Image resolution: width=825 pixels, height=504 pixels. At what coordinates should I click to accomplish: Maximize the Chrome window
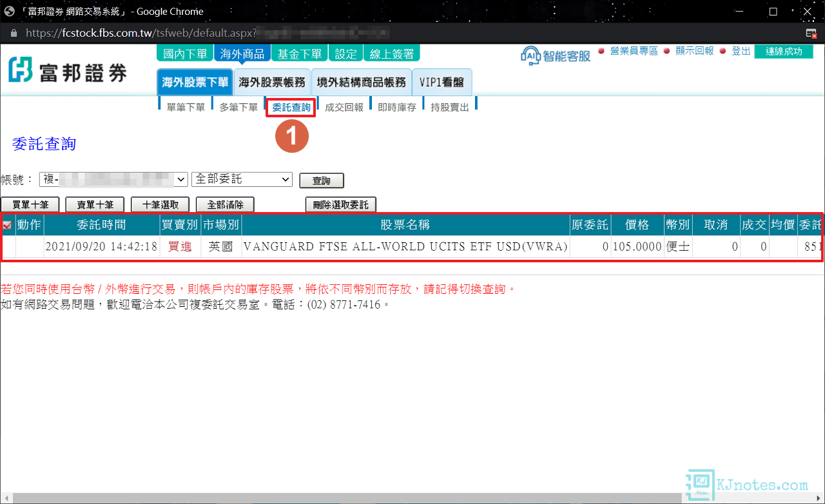click(773, 11)
